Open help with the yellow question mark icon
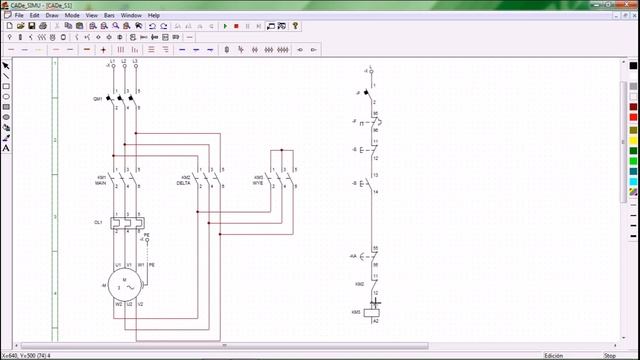Image resolution: width=640 pixels, height=360 pixels. coord(295,26)
